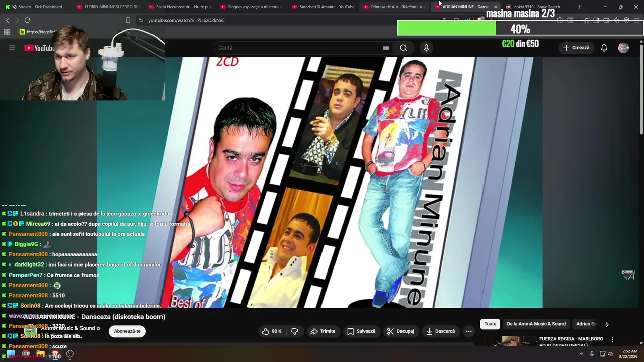This screenshot has width=644, height=362.
Task: Open the media control music note icon
Action: [586, 20]
